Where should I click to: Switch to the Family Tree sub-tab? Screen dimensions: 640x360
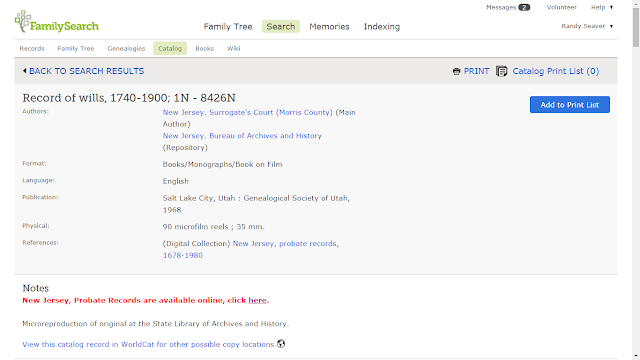(76, 48)
